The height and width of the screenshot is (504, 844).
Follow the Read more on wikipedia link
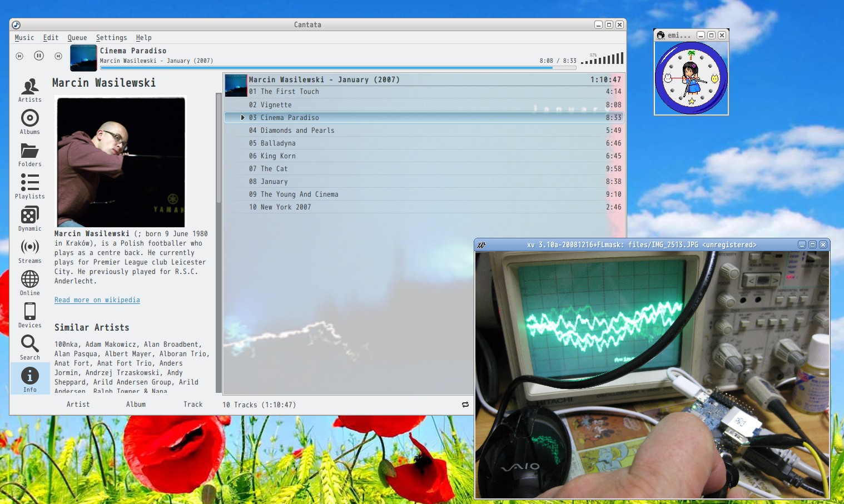point(97,300)
